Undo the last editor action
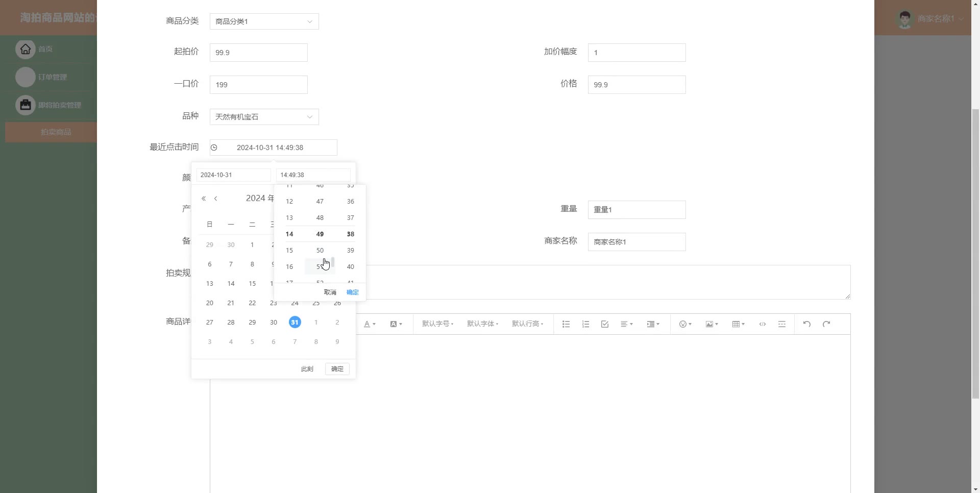Screen dimensions: 980x493 click(x=807, y=324)
